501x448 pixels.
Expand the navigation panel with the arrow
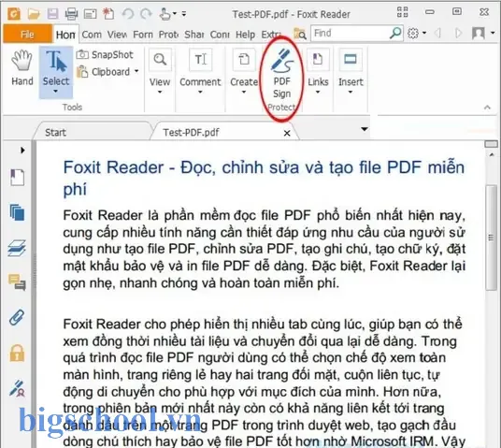(22, 150)
